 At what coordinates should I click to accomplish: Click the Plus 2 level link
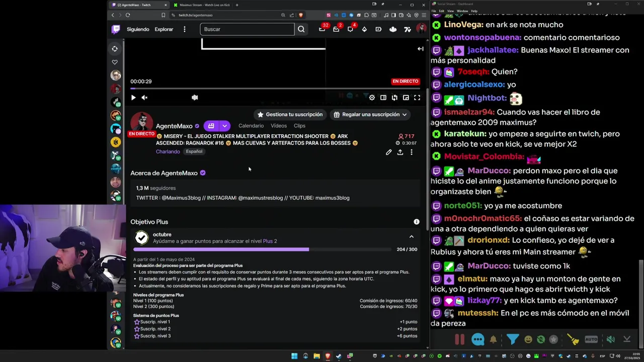point(270,241)
